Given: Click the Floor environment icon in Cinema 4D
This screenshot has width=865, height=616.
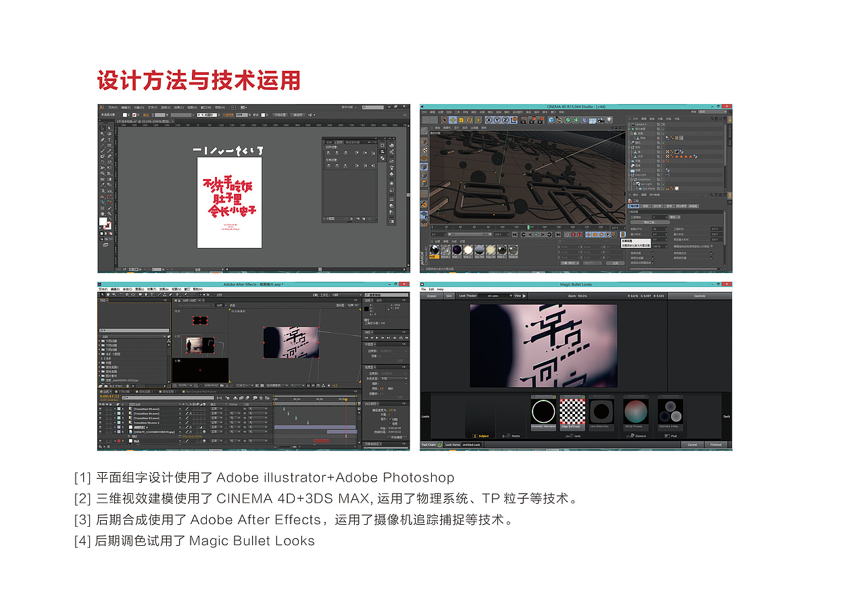Looking at the screenshot, I should coord(593,120).
